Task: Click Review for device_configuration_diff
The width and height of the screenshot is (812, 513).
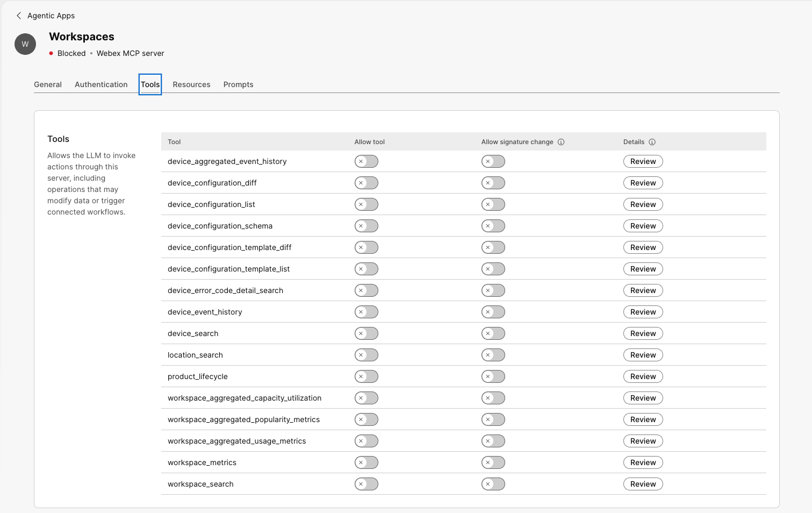Action: pyautogui.click(x=643, y=183)
